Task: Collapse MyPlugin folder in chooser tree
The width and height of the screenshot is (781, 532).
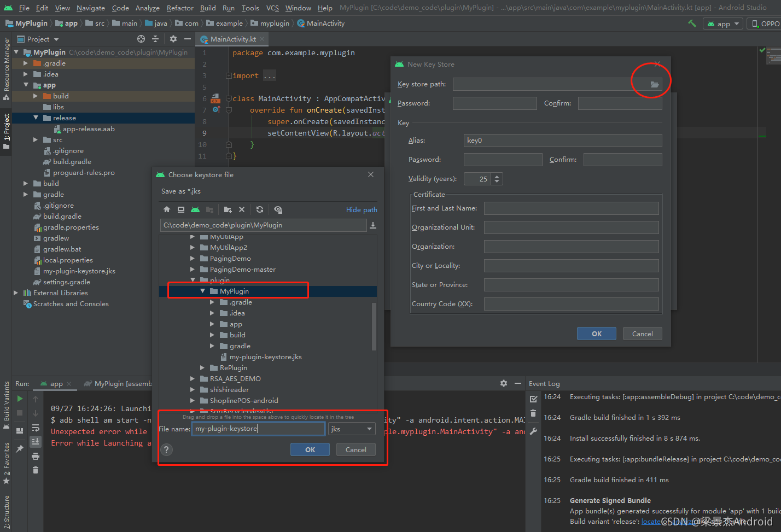Action: point(203,291)
